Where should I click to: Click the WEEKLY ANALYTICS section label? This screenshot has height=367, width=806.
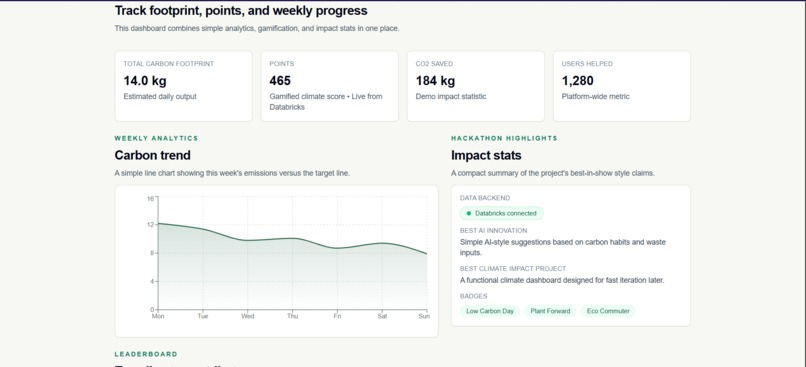pyautogui.click(x=156, y=138)
